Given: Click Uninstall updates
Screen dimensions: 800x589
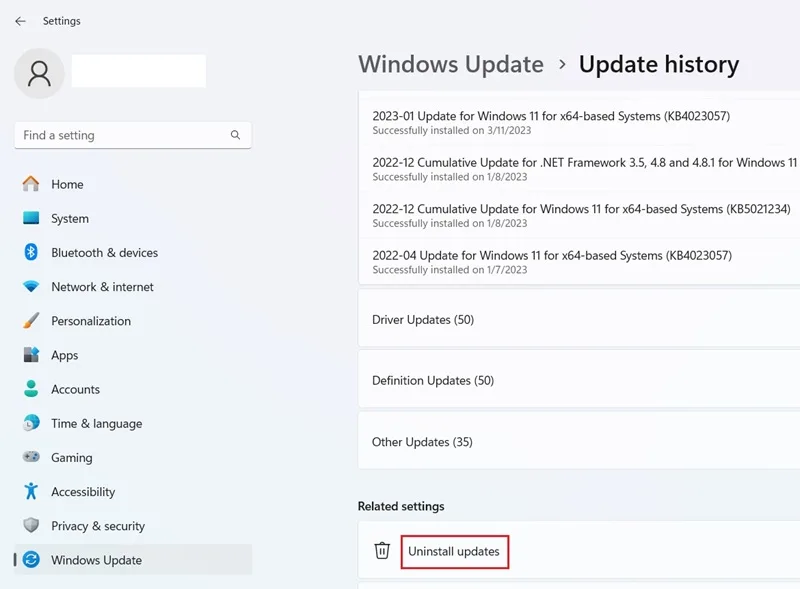Looking at the screenshot, I should pyautogui.click(x=454, y=551).
